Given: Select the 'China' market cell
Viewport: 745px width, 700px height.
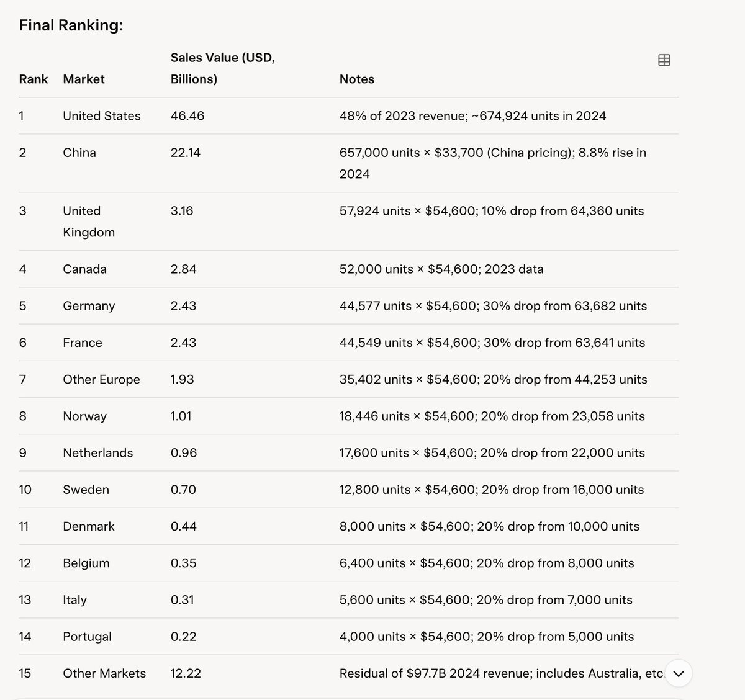Looking at the screenshot, I should tap(79, 153).
